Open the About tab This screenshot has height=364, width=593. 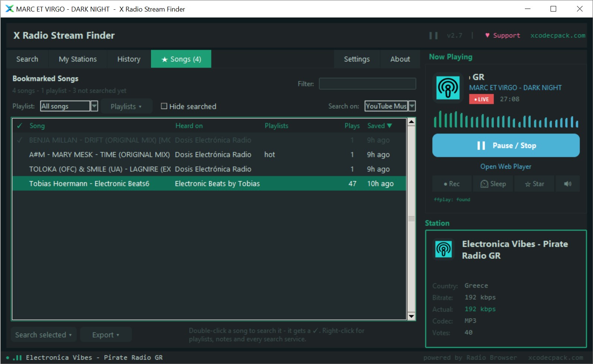pos(400,59)
